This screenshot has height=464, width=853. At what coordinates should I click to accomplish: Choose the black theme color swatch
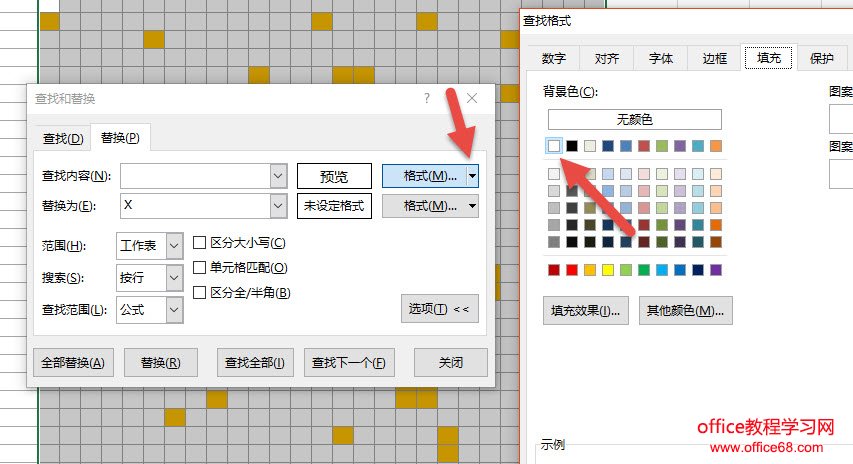tap(572, 146)
